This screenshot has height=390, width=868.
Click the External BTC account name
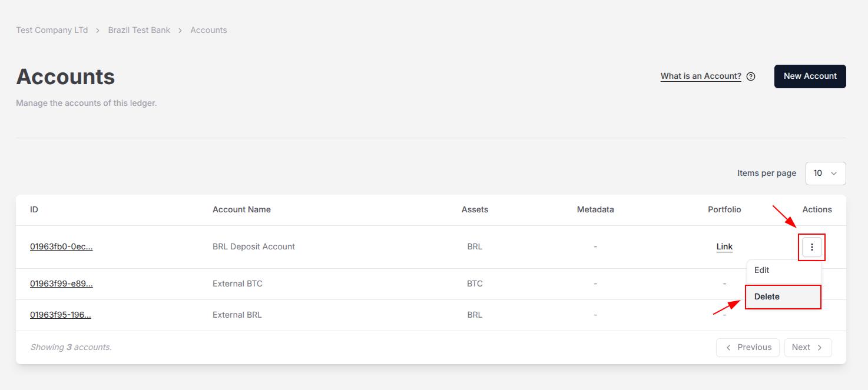(x=237, y=284)
